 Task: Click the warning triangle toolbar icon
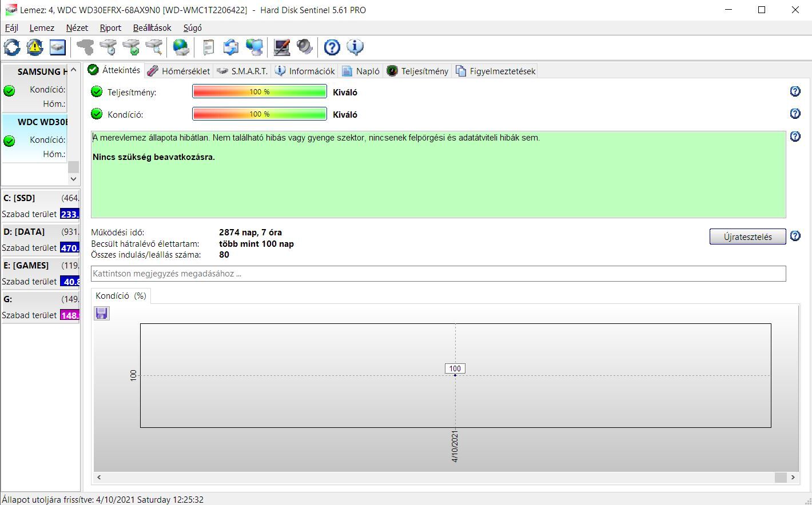34,47
